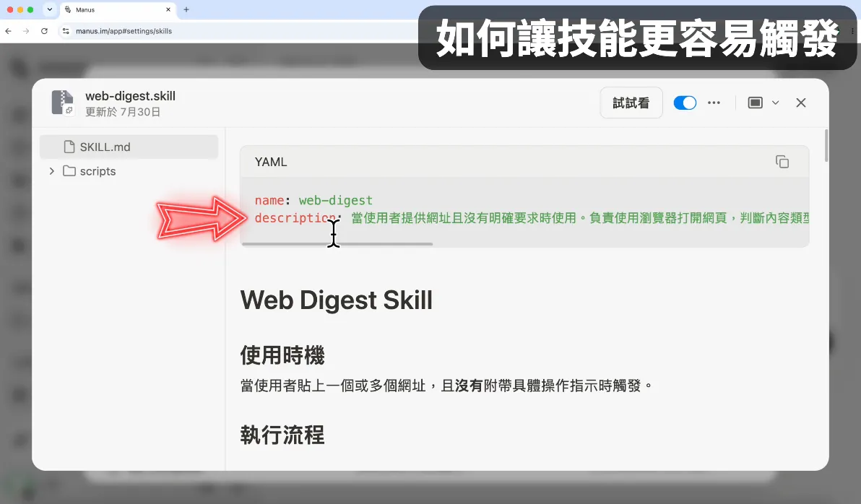Open the view mode dropdown chevron
Image resolution: width=861 pixels, height=504 pixels.
coord(775,103)
